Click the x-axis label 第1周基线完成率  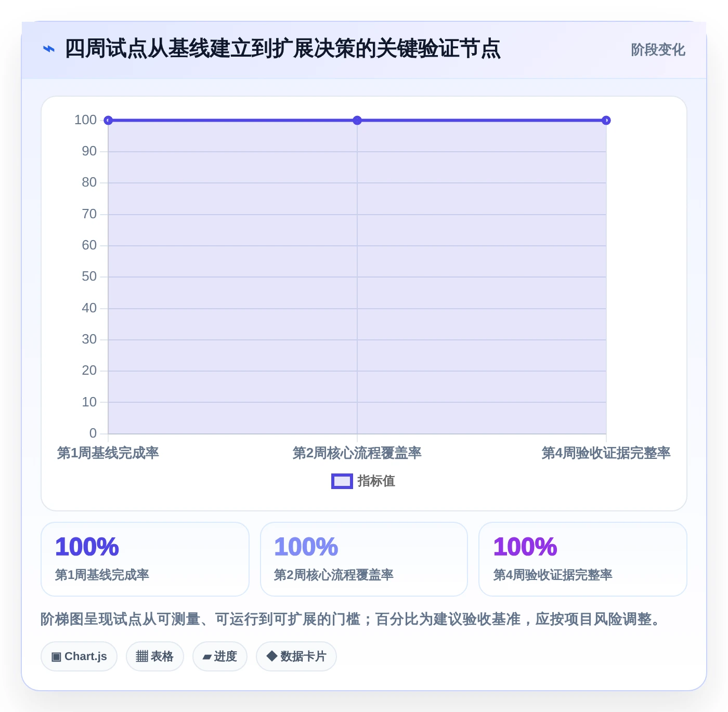[x=108, y=453]
